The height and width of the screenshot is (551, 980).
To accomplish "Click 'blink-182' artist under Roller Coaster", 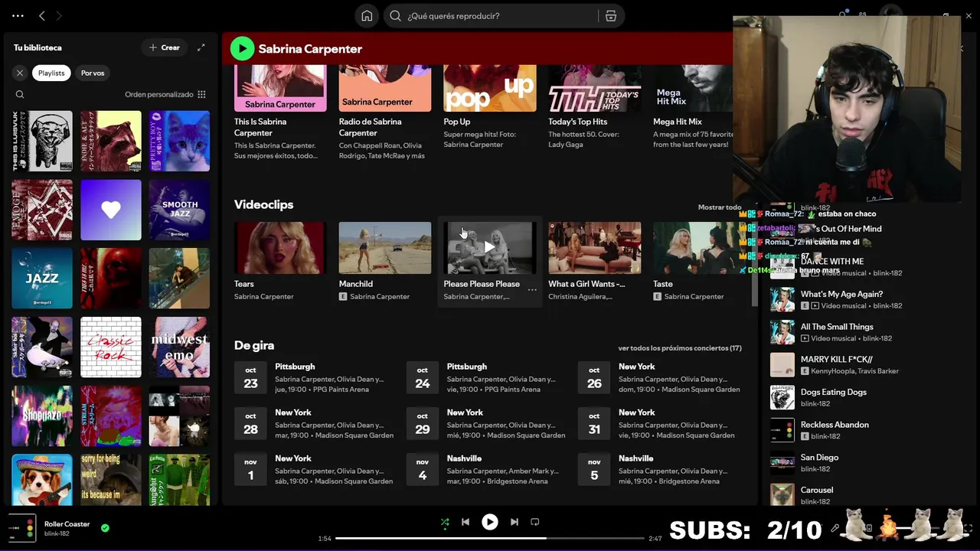I will [x=57, y=533].
